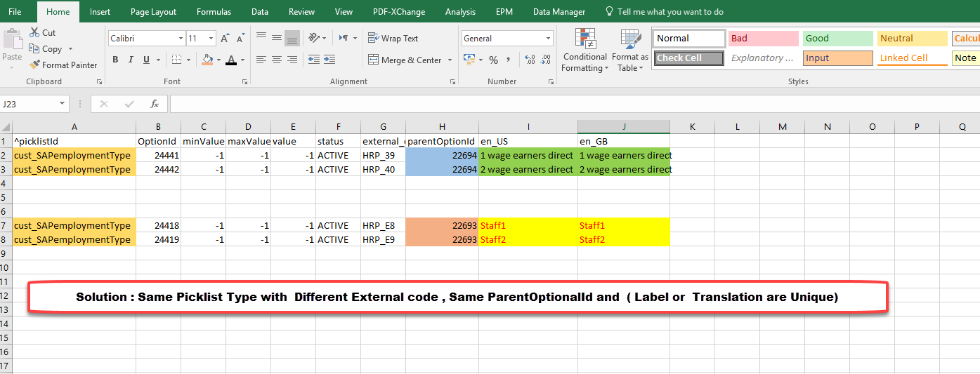980x374 pixels.
Task: Switch to the Page Layout tab
Action: click(x=154, y=12)
